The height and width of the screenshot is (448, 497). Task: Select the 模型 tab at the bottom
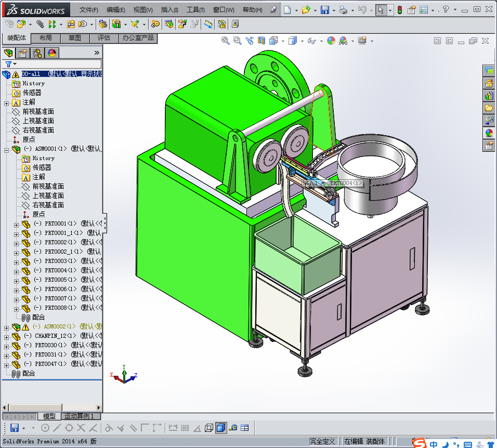49,416
